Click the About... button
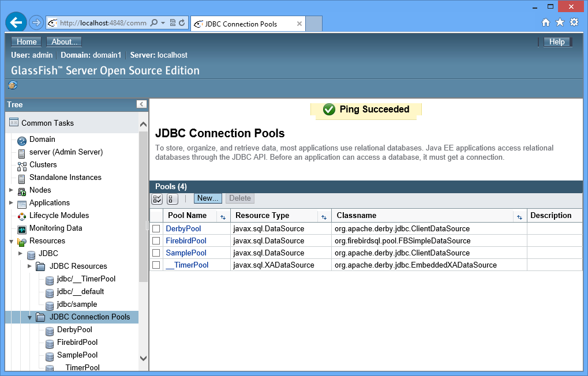588x376 pixels. point(64,42)
